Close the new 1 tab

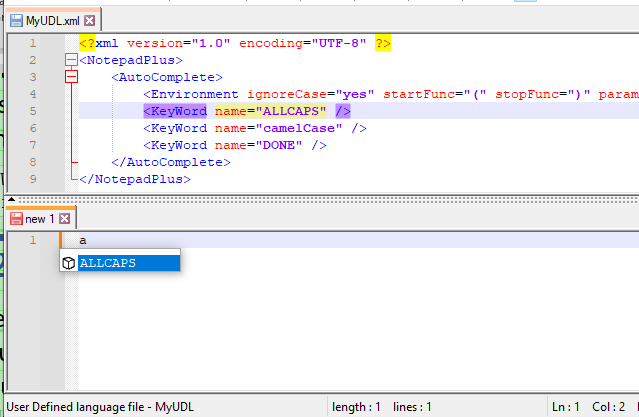point(64,219)
